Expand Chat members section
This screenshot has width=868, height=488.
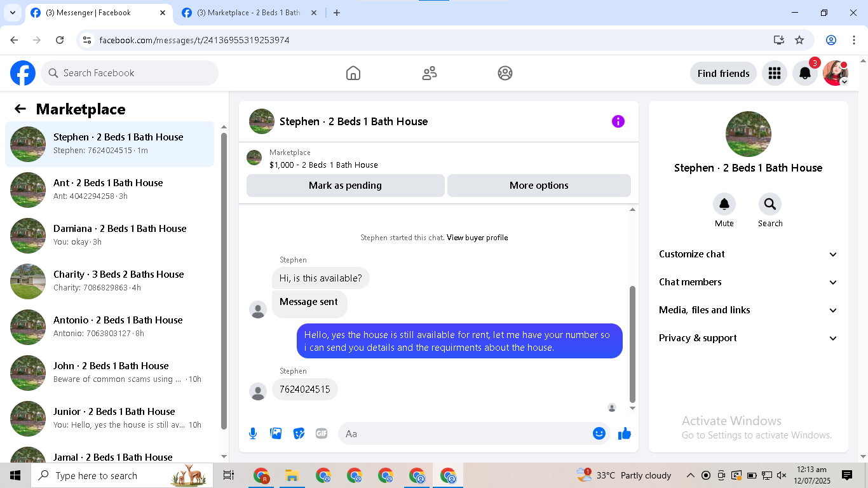point(749,282)
